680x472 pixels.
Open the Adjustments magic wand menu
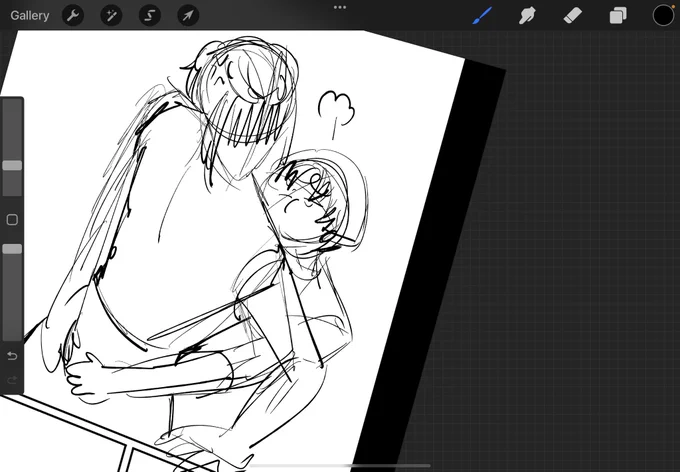pyautogui.click(x=111, y=16)
